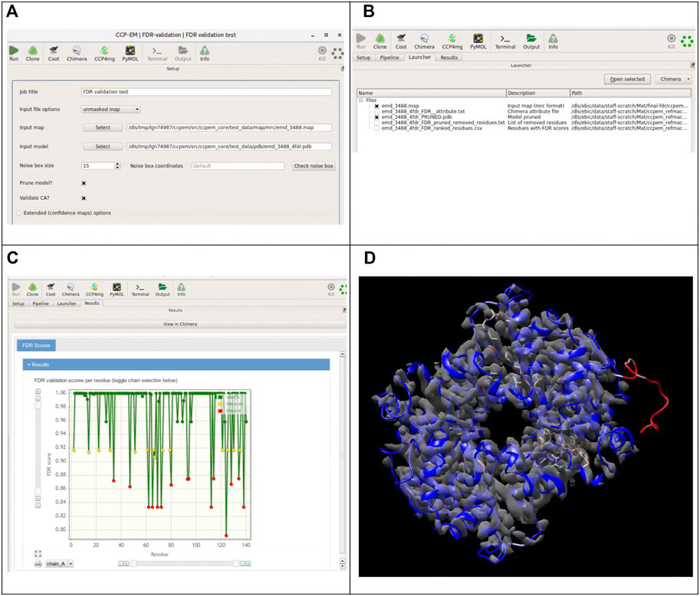
Task: Click Noise box size stepper arrows
Action: (x=117, y=165)
